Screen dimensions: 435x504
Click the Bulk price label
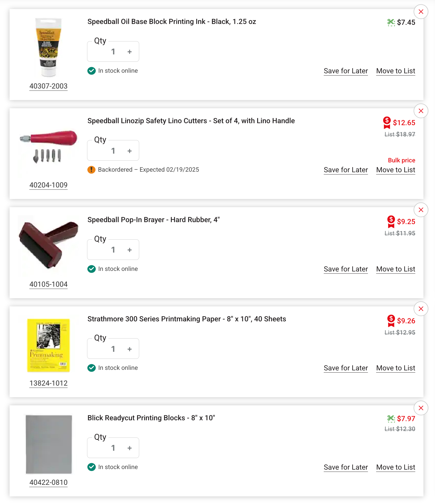(x=401, y=160)
